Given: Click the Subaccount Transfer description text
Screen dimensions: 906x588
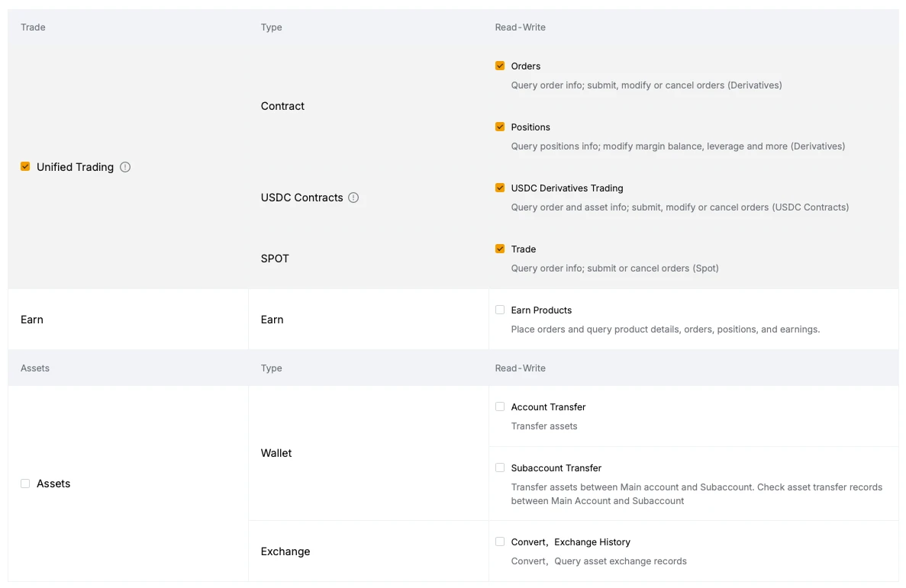Looking at the screenshot, I should pos(696,494).
